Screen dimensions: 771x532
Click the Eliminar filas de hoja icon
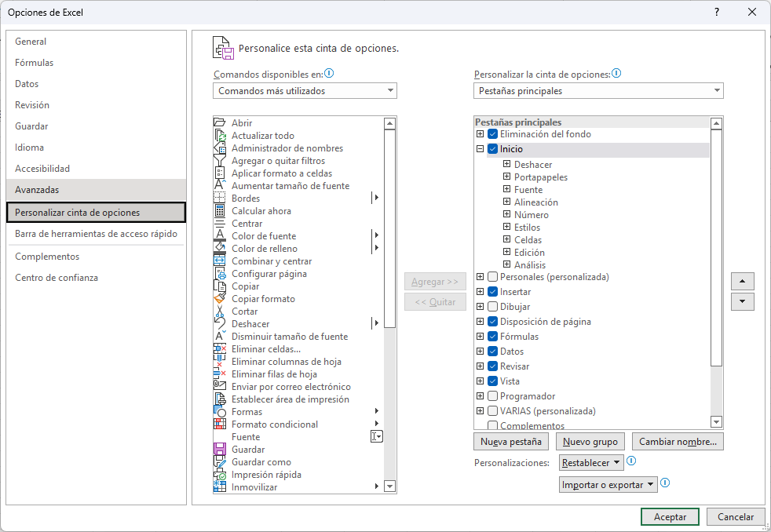[219, 373]
